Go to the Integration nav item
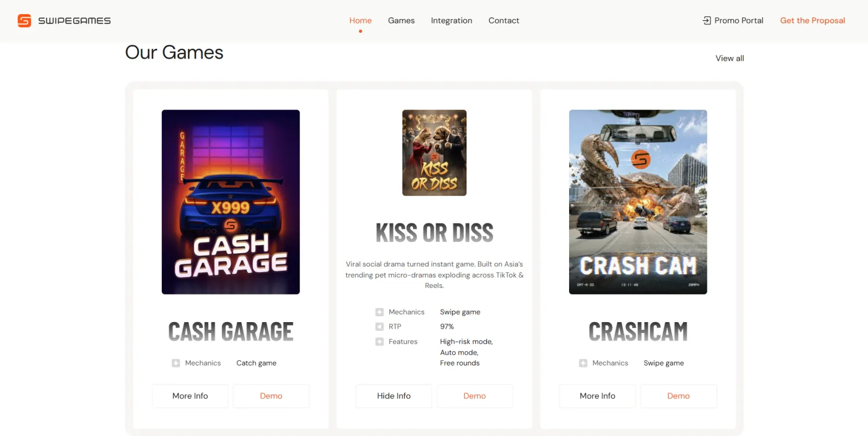The height and width of the screenshot is (436, 868). click(451, 21)
